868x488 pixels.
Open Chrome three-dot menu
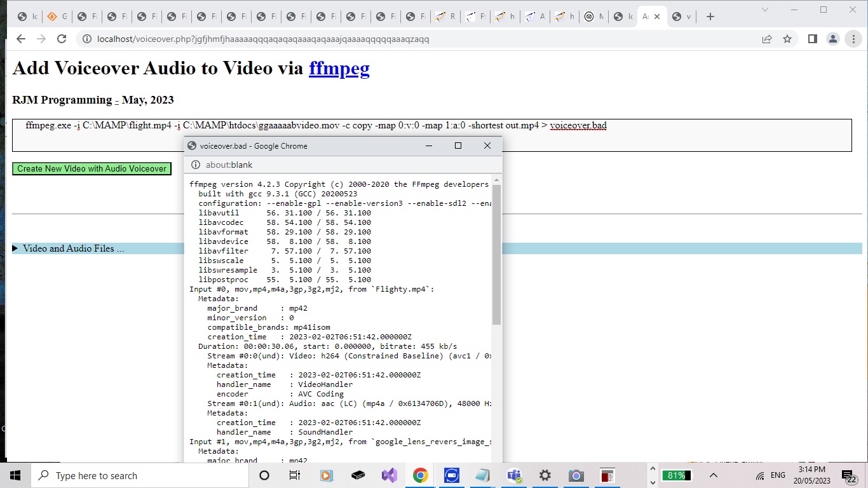(x=853, y=39)
